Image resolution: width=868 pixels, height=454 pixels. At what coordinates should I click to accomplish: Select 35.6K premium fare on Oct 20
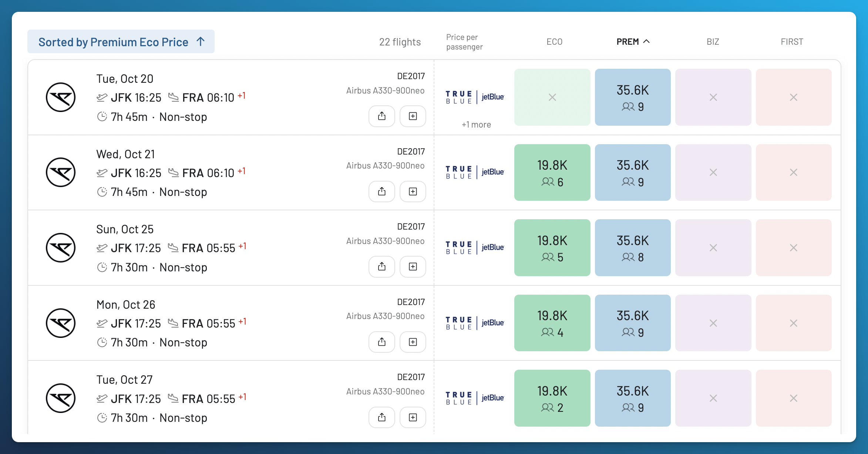pyautogui.click(x=633, y=97)
